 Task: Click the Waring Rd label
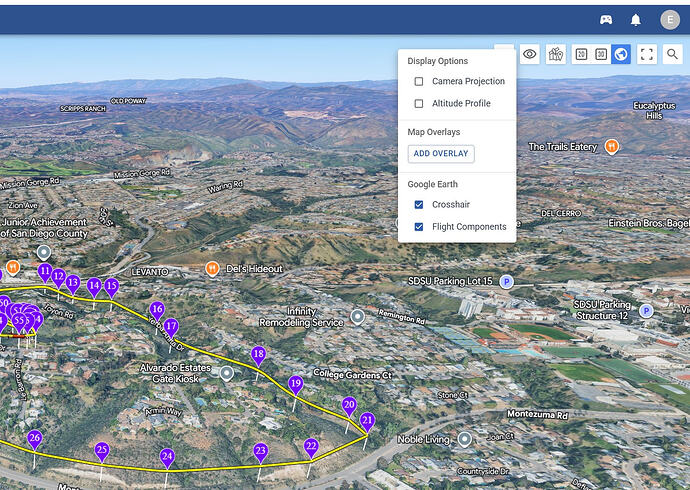click(225, 187)
